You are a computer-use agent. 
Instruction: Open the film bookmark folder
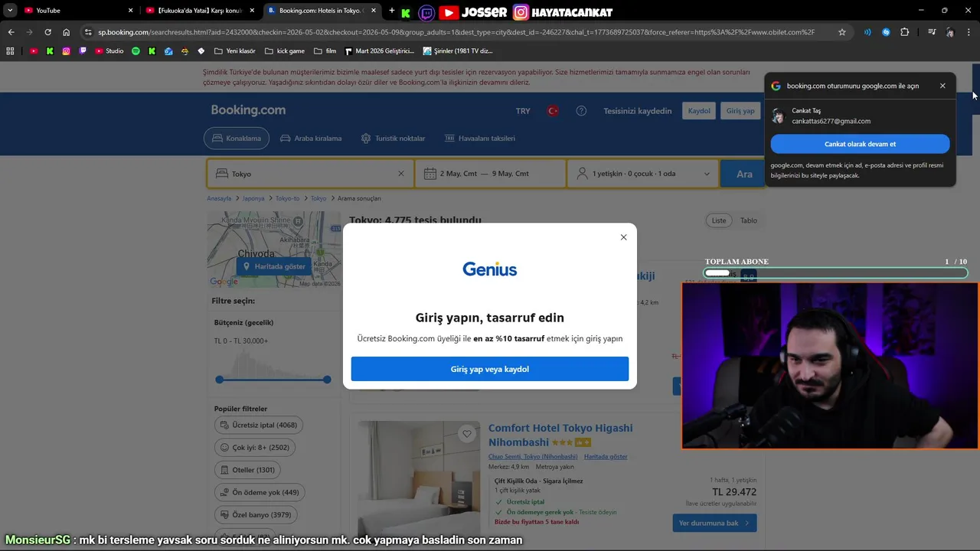pyautogui.click(x=325, y=51)
